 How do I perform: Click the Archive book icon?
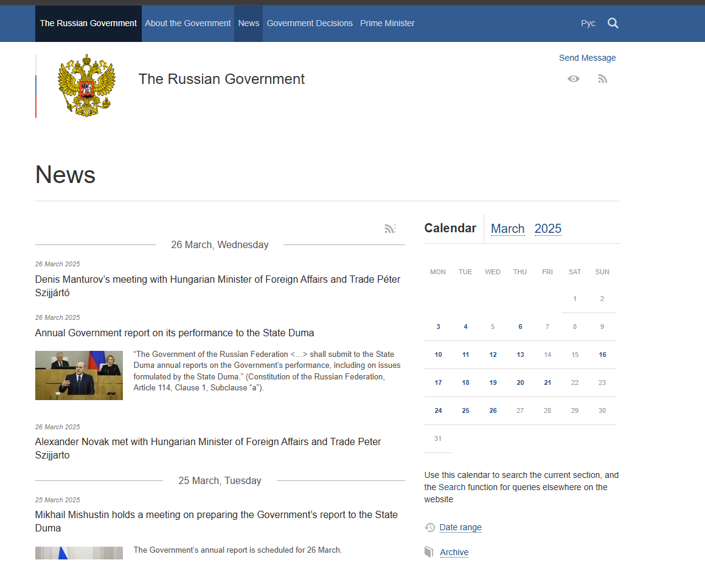429,552
